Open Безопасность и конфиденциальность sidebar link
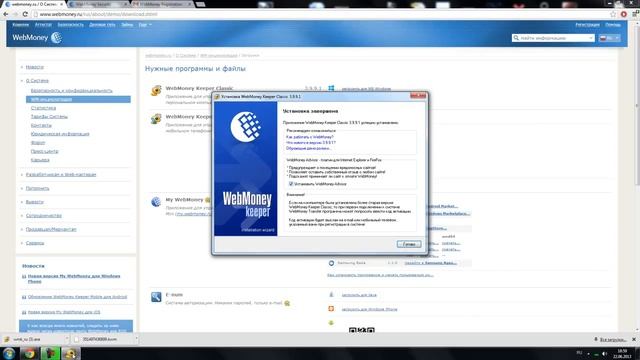This screenshot has height=360, width=640. [x=71, y=91]
